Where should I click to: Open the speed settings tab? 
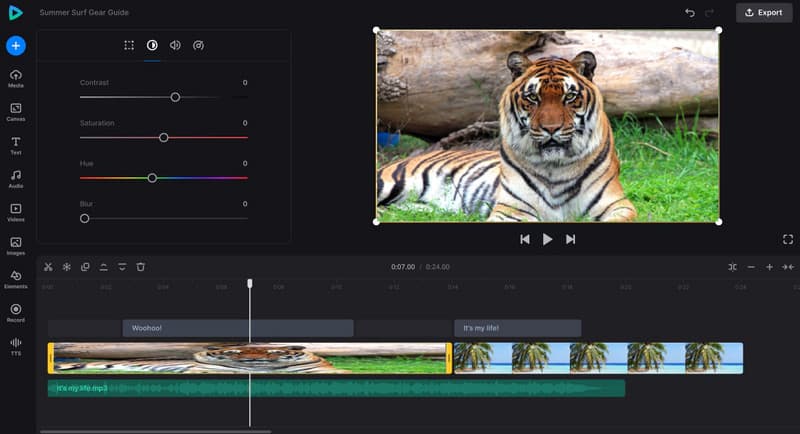coord(198,45)
